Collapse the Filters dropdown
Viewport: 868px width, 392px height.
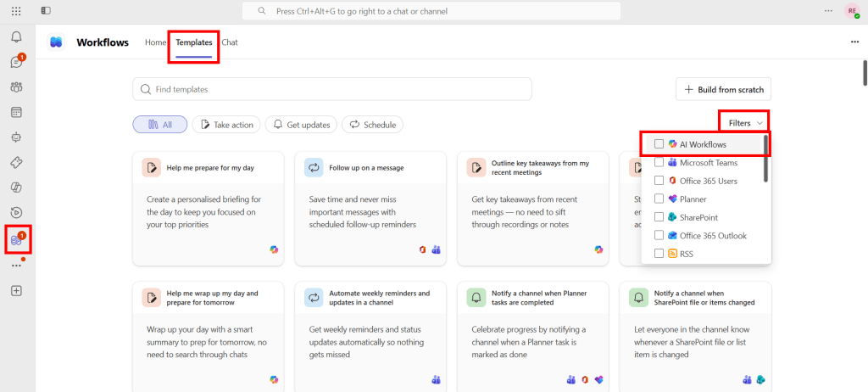pos(744,123)
